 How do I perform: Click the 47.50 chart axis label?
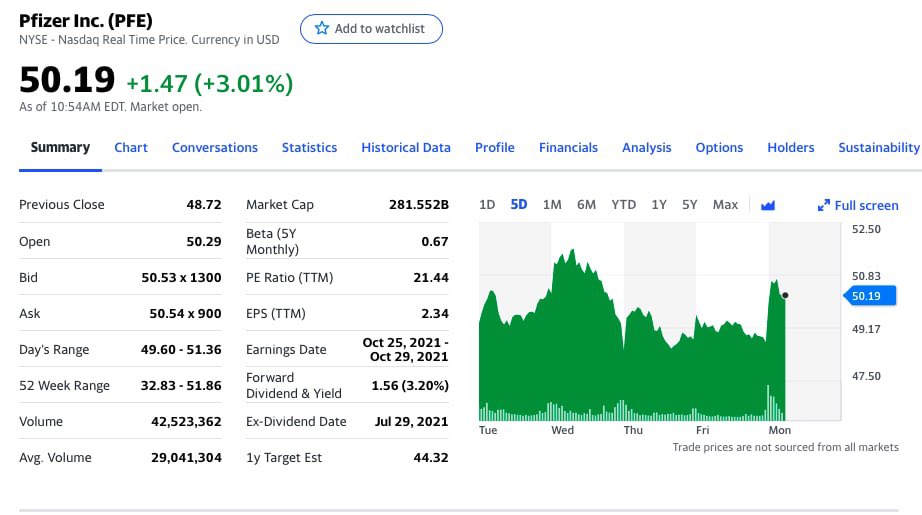[x=866, y=376]
